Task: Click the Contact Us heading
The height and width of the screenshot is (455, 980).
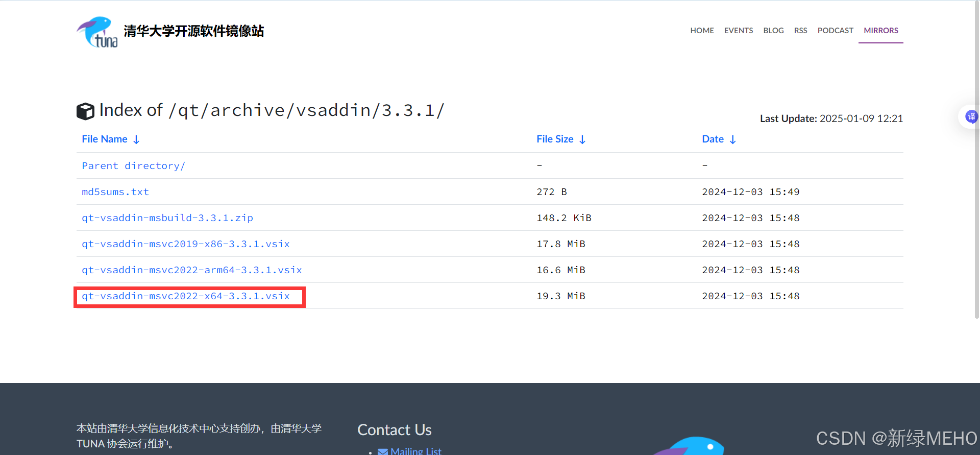Action: 395,430
